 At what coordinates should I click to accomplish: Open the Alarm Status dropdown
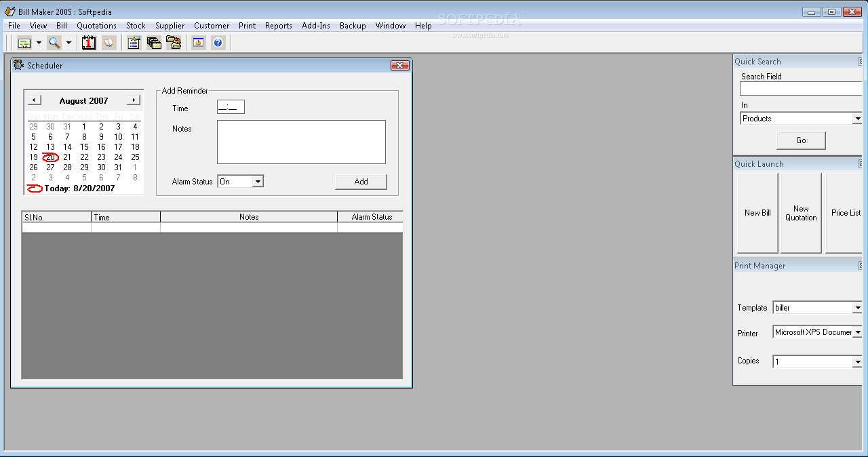pyautogui.click(x=257, y=182)
